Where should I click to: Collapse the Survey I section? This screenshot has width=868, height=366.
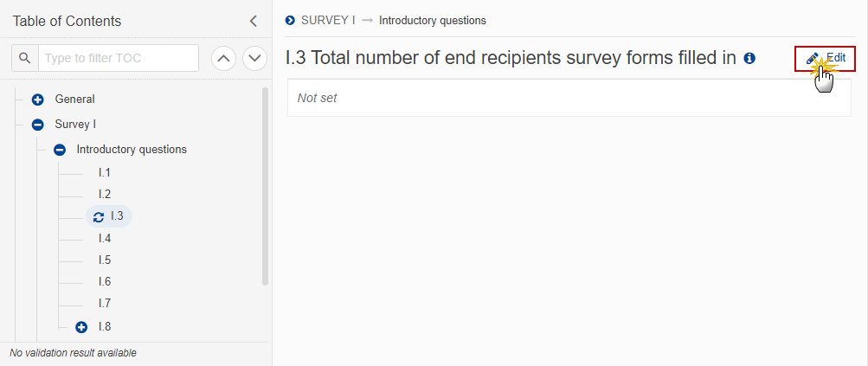[37, 125]
